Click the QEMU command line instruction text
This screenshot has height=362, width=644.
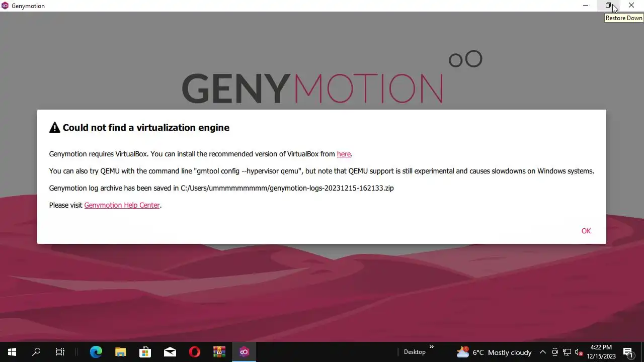click(x=321, y=171)
